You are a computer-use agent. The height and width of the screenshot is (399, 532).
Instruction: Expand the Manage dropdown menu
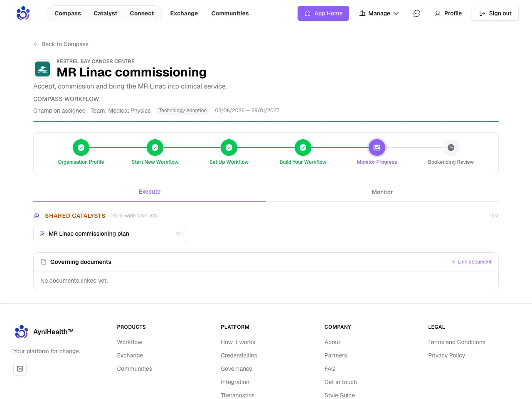(379, 13)
